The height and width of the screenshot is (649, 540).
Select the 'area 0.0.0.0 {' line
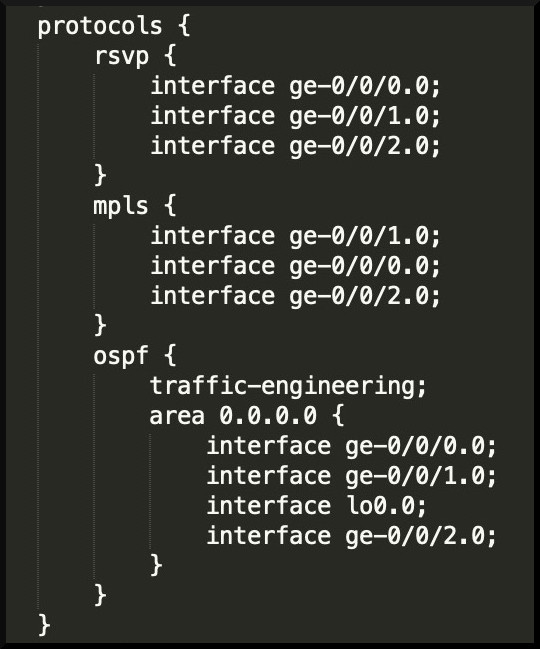(247, 416)
